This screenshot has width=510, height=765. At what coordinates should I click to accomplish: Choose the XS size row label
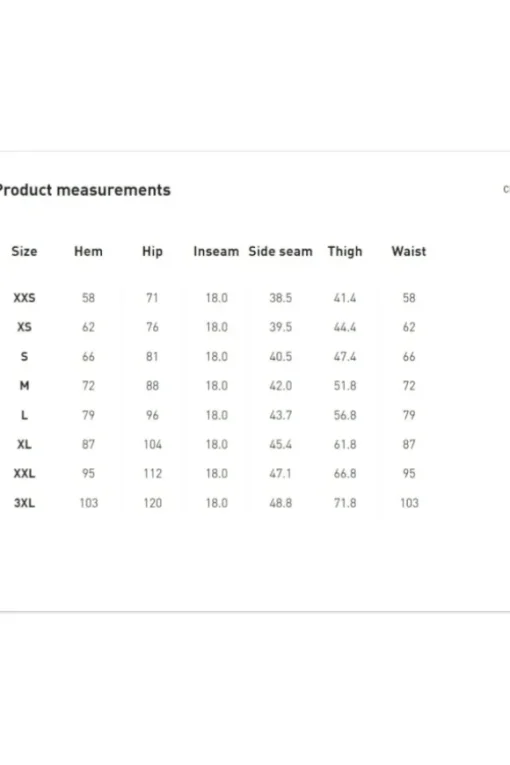24,327
